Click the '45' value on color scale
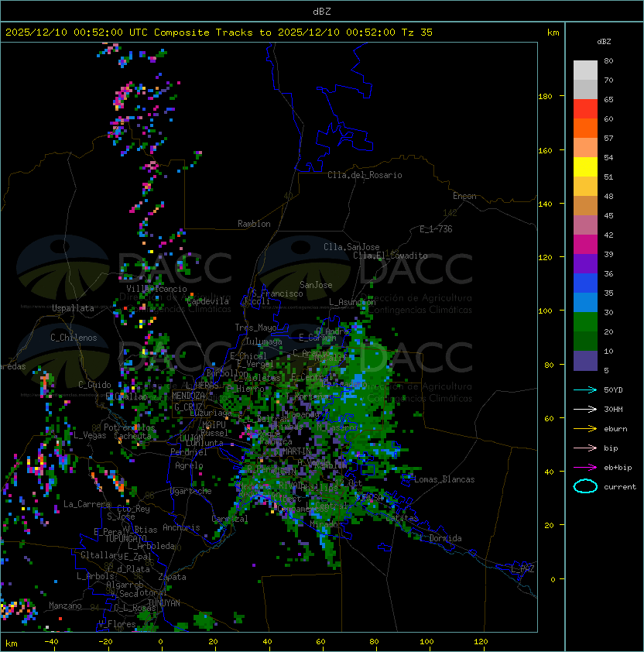644x652 pixels. 608,216
